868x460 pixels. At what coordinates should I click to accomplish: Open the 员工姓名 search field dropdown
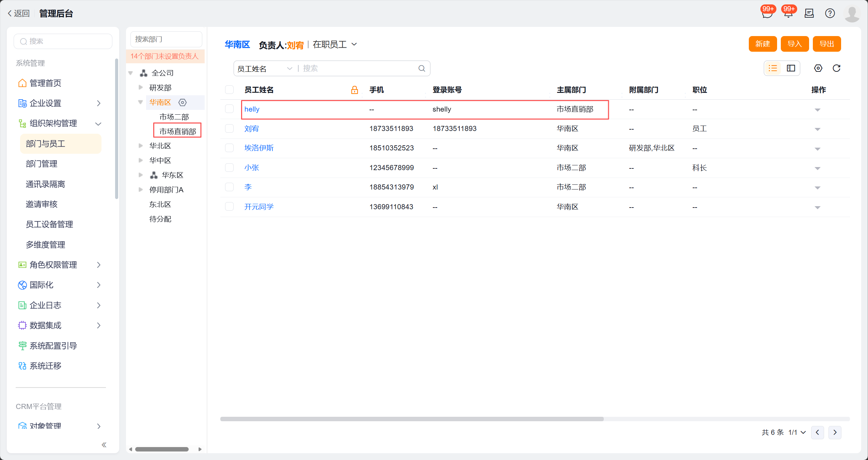[265, 69]
